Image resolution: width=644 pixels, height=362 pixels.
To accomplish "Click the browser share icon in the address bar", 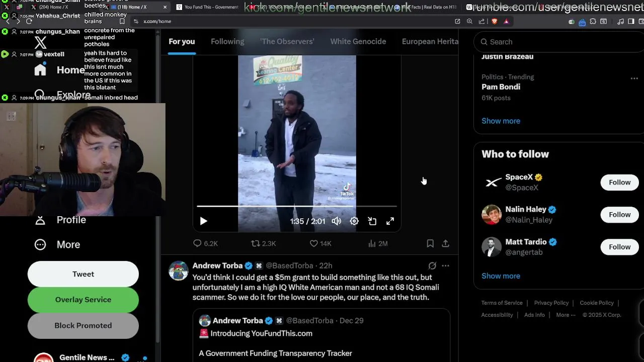I will pos(482,21).
